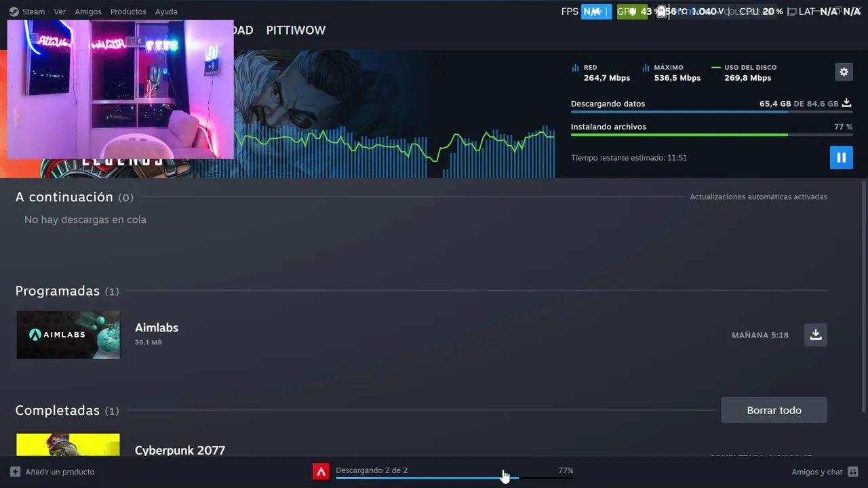The height and width of the screenshot is (488, 868).
Task: Click the 'A continuación' section heading
Action: [x=64, y=197]
